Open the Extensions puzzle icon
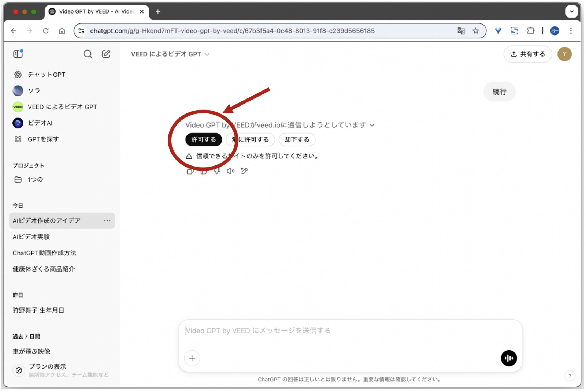This screenshot has height=392, width=586. click(531, 31)
